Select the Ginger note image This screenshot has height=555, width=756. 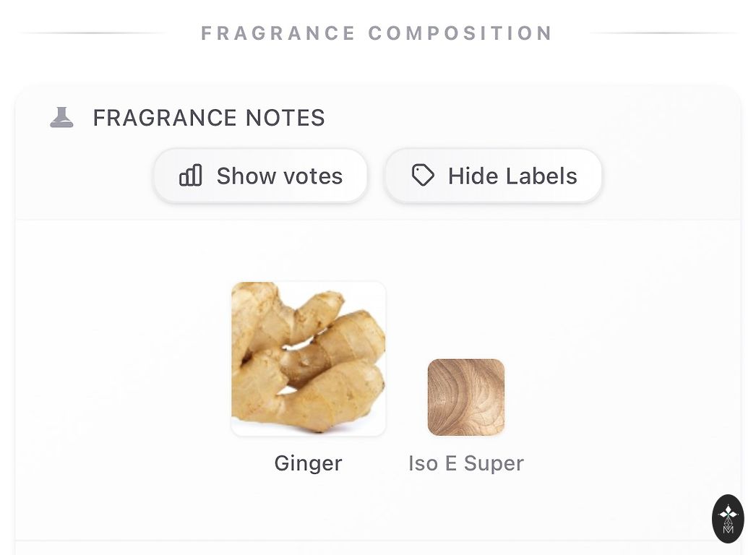309,358
